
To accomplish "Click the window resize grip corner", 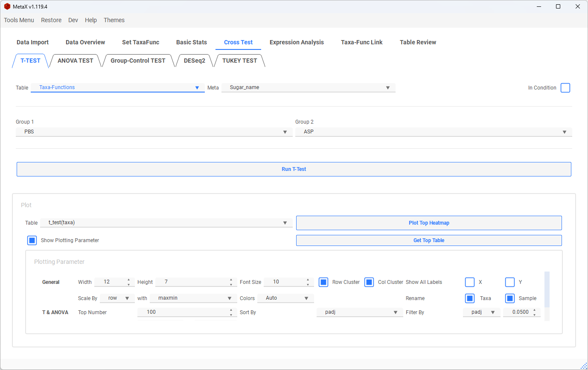I will tap(584, 366).
